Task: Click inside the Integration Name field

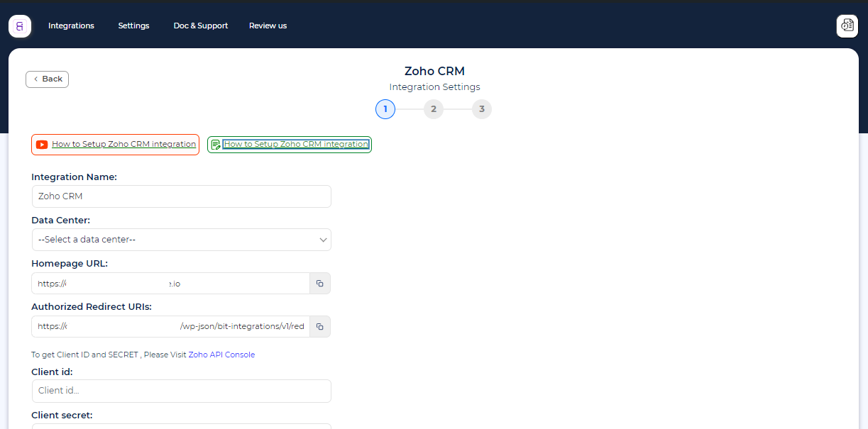Action: tap(181, 196)
